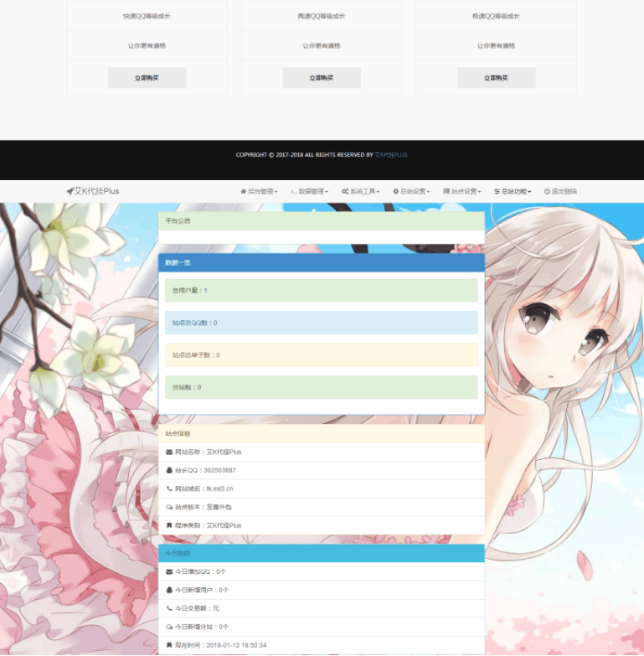The width and height of the screenshot is (644, 656).
Task: Click the chat bubbles icon beside 今日新增分站
Action: (x=169, y=627)
